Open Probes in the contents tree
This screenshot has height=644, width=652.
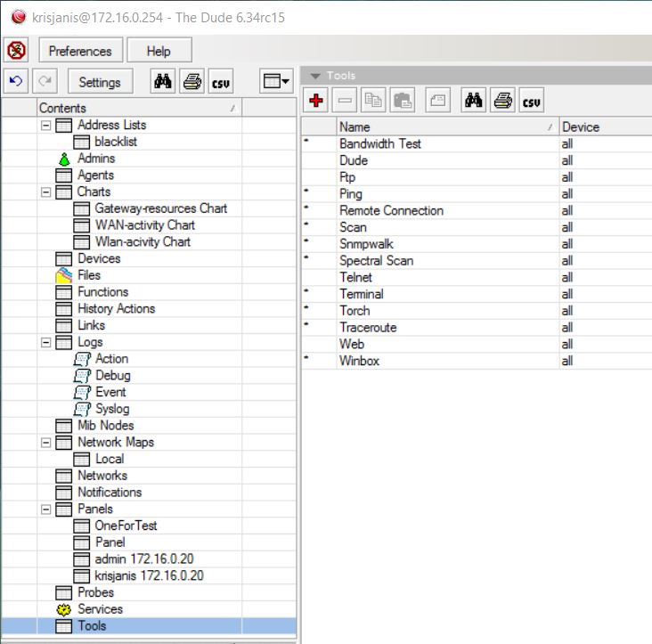[95, 592]
